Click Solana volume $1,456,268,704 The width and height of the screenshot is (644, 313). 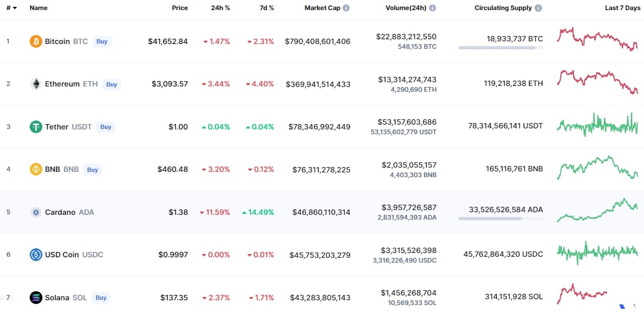point(409,293)
